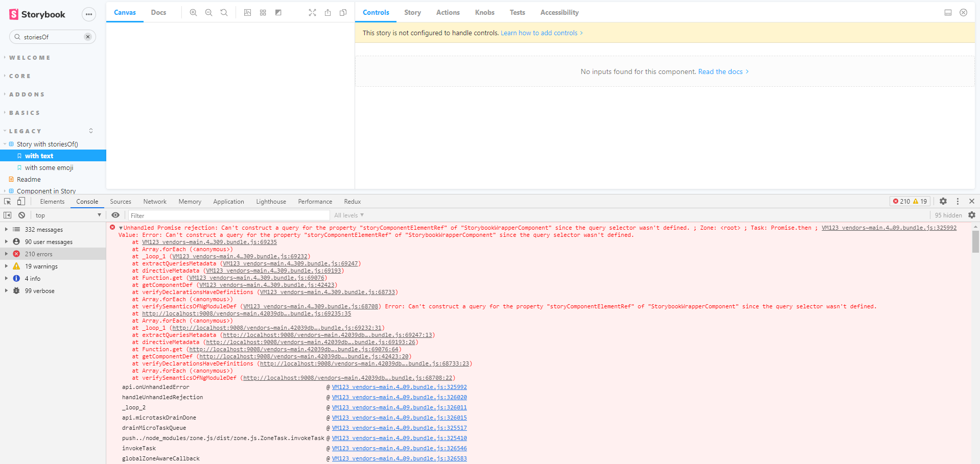Toggle the live expression eye icon
Screen dimensions: 980x464
115,215
